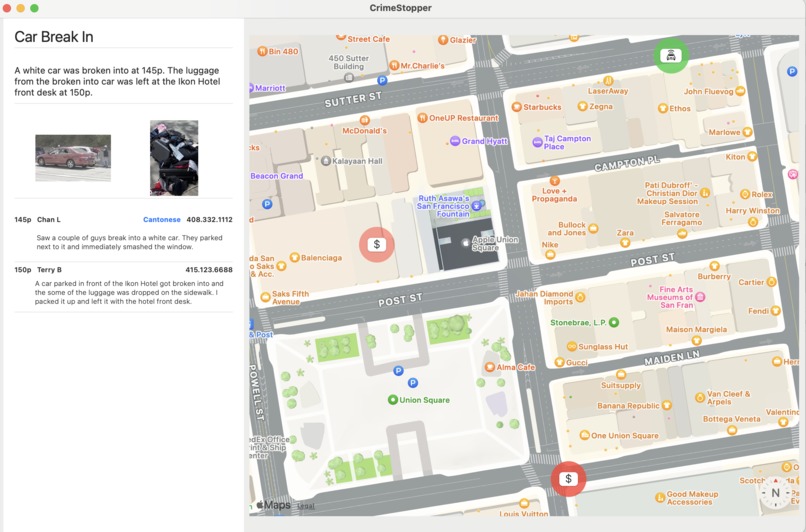
Task: Click the One Union Square icon
Action: [584, 435]
